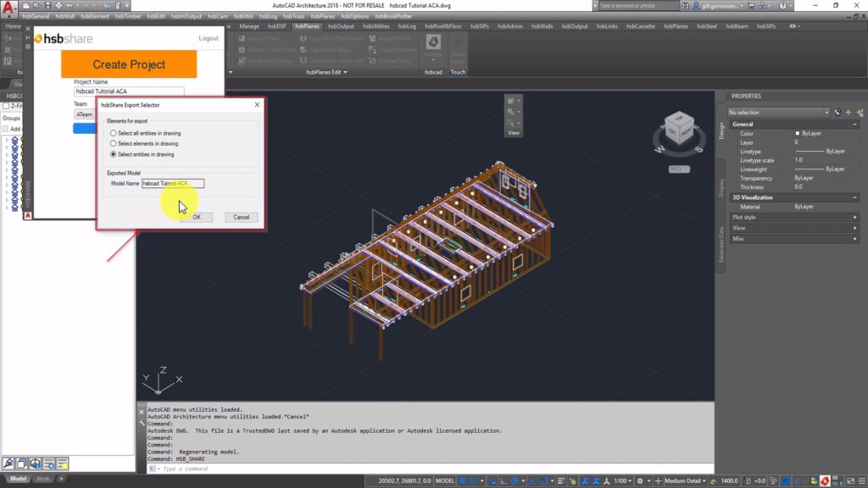The image size is (868, 488).
Task: Click the Help question mark icon
Action: click(782, 6)
